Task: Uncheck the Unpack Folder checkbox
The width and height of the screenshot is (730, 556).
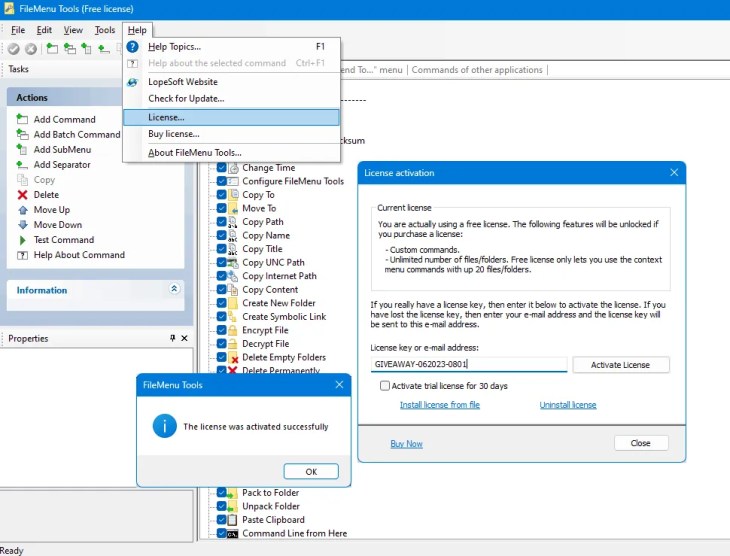Action: pyautogui.click(x=222, y=506)
